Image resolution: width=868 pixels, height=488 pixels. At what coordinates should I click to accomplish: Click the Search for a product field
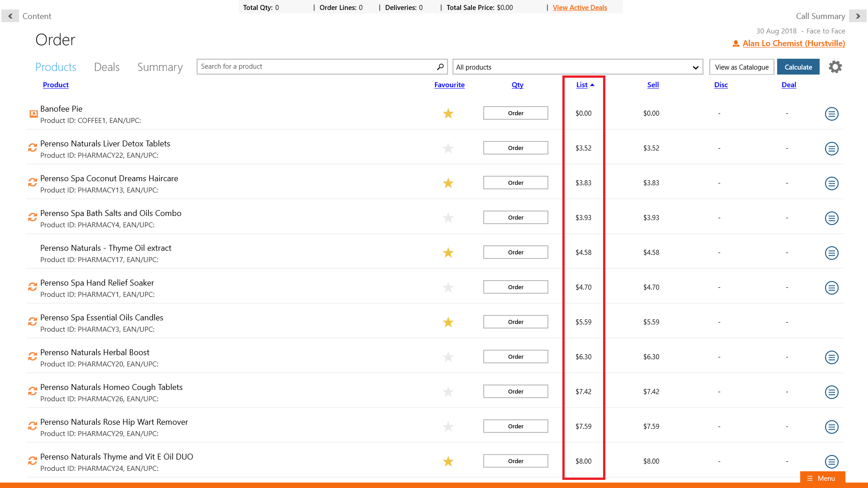tap(316, 67)
